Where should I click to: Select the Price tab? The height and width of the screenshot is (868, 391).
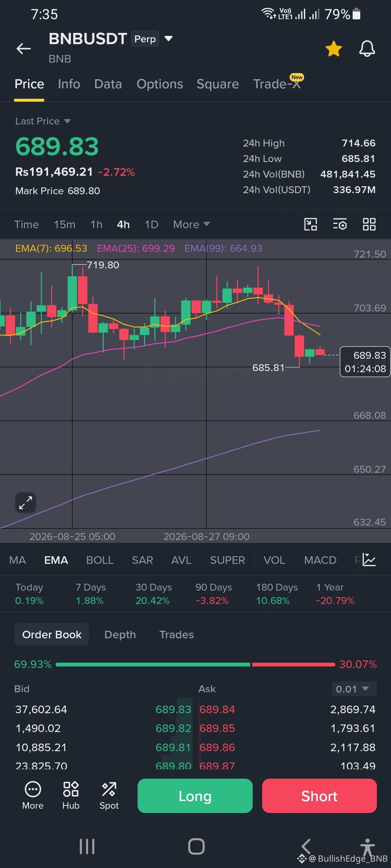tap(29, 84)
